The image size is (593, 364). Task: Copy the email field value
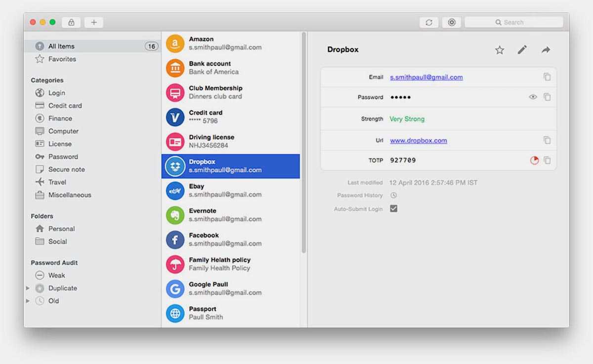pos(547,77)
